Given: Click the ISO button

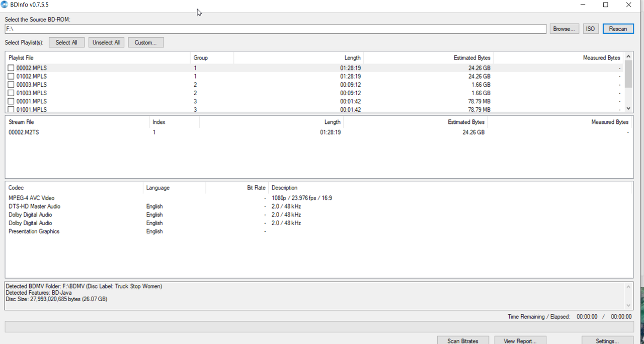Looking at the screenshot, I should pos(590,29).
